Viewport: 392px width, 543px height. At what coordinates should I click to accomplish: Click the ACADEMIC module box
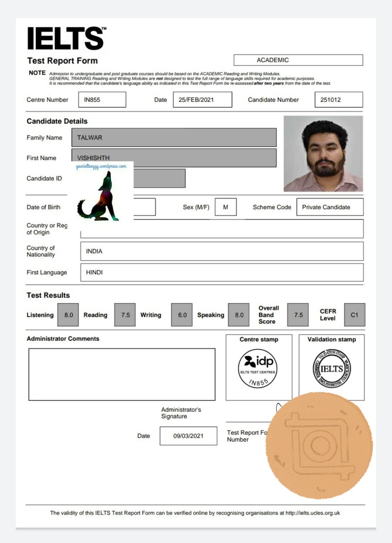click(298, 60)
